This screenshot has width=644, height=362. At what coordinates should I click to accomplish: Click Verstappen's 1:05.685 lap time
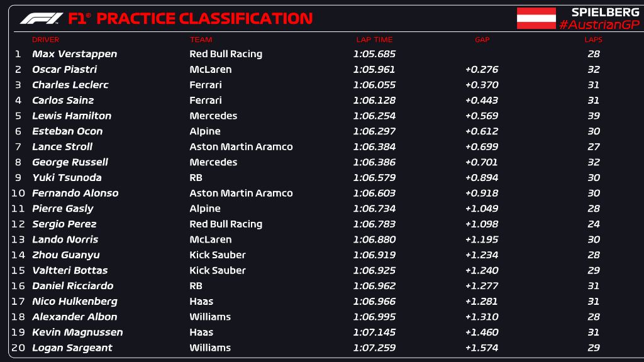pos(374,54)
